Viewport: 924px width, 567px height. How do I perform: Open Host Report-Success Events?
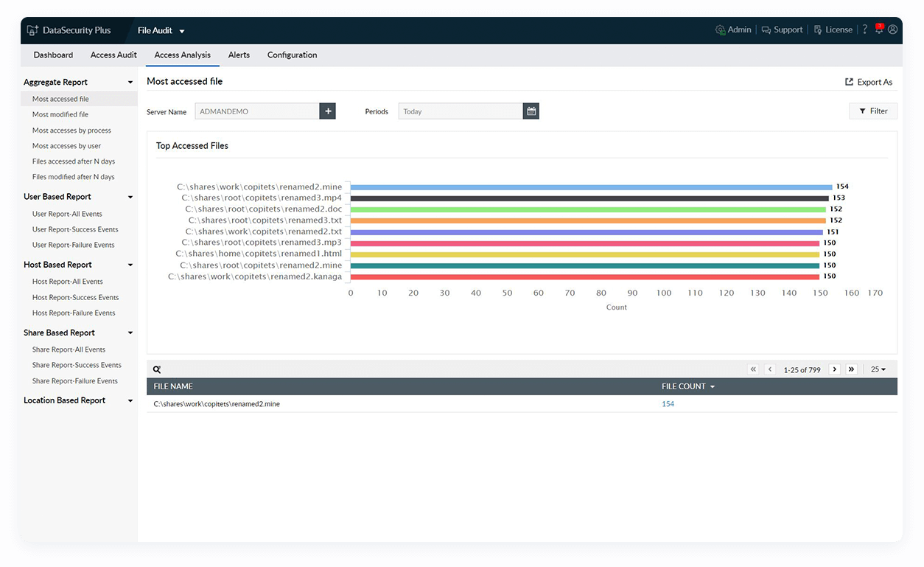click(x=75, y=298)
